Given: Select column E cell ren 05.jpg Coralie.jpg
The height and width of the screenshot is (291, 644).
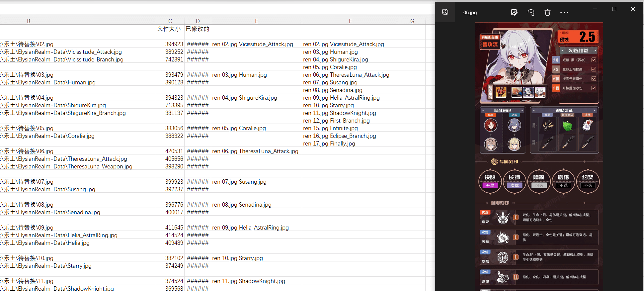Looking at the screenshot, I should click(x=256, y=128).
